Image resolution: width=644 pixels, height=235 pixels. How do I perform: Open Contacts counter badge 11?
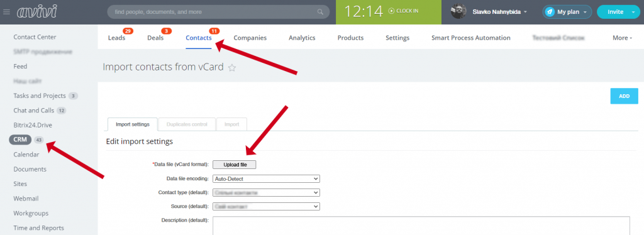coord(214,31)
